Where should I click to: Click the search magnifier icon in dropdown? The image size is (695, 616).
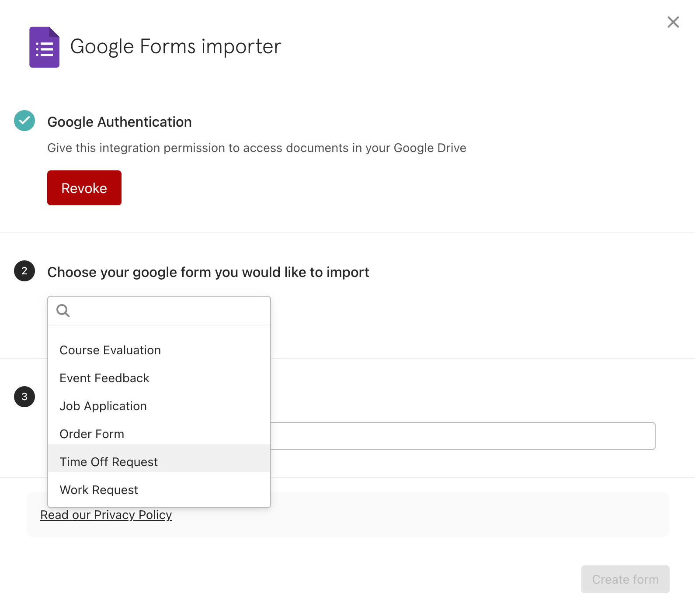click(x=63, y=311)
